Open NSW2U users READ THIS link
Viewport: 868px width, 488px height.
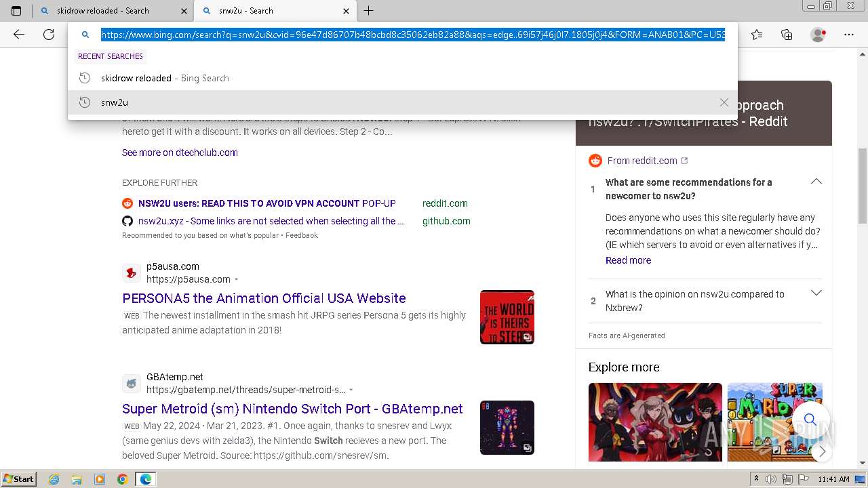tap(267, 203)
